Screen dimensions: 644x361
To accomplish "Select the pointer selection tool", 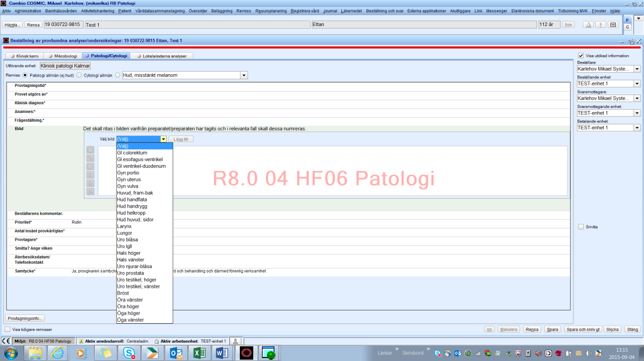I will tap(90, 183).
